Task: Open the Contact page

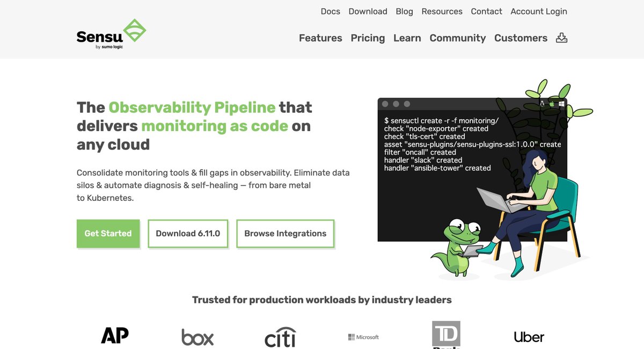Action: [x=487, y=11]
